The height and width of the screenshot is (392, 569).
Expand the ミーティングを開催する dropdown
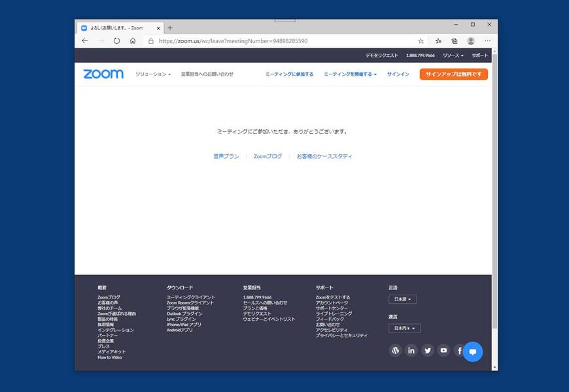pyautogui.click(x=350, y=74)
